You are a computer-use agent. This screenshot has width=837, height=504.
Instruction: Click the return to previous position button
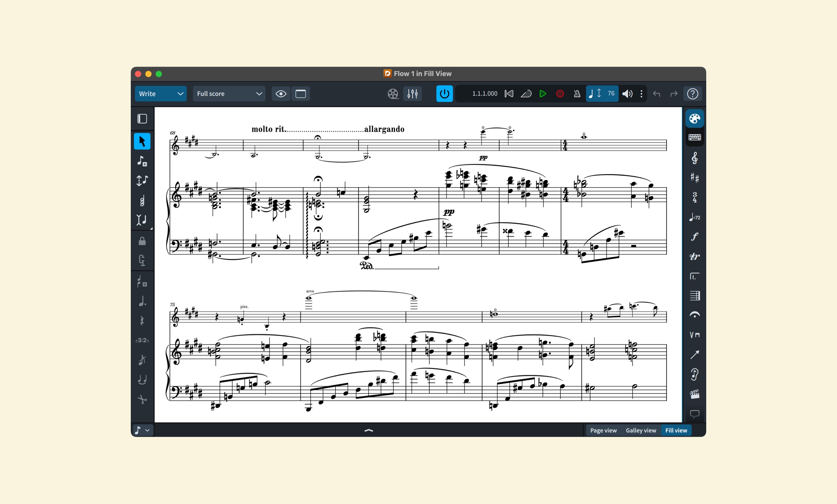pos(526,94)
